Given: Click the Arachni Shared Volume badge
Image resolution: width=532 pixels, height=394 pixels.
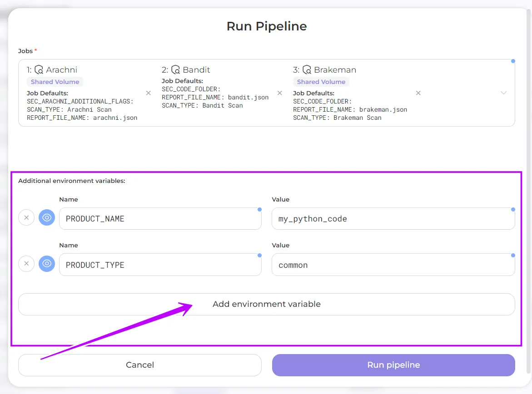Looking at the screenshot, I should tap(55, 82).
